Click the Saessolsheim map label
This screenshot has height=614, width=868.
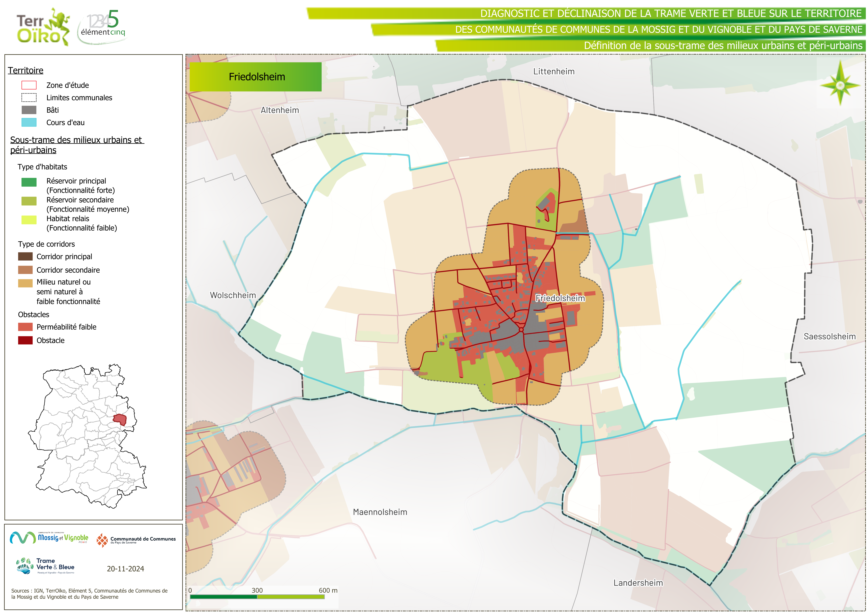(x=829, y=336)
